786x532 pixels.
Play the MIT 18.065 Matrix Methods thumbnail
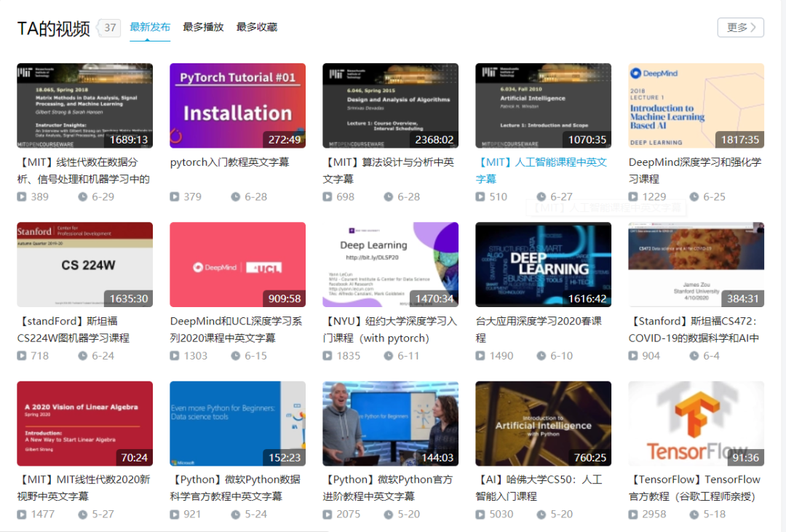click(x=84, y=106)
